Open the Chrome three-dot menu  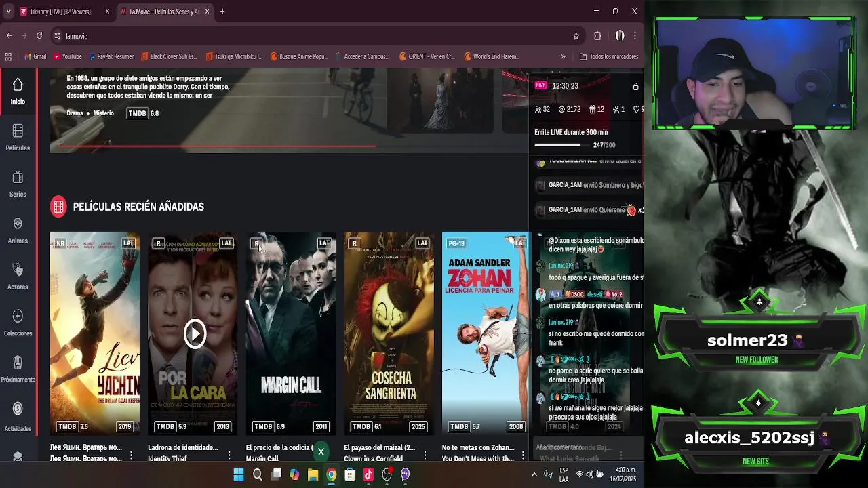click(x=635, y=36)
